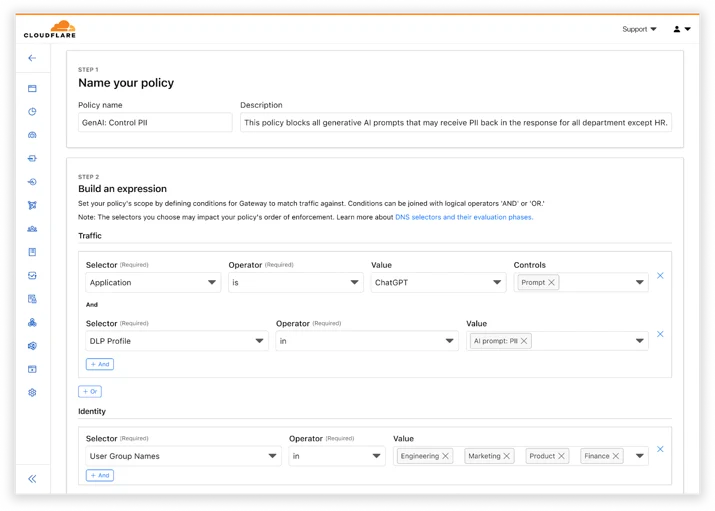Open the User Group Names selector dropdown
Image resolution: width=715 pixels, height=511 pixels.
tap(183, 456)
